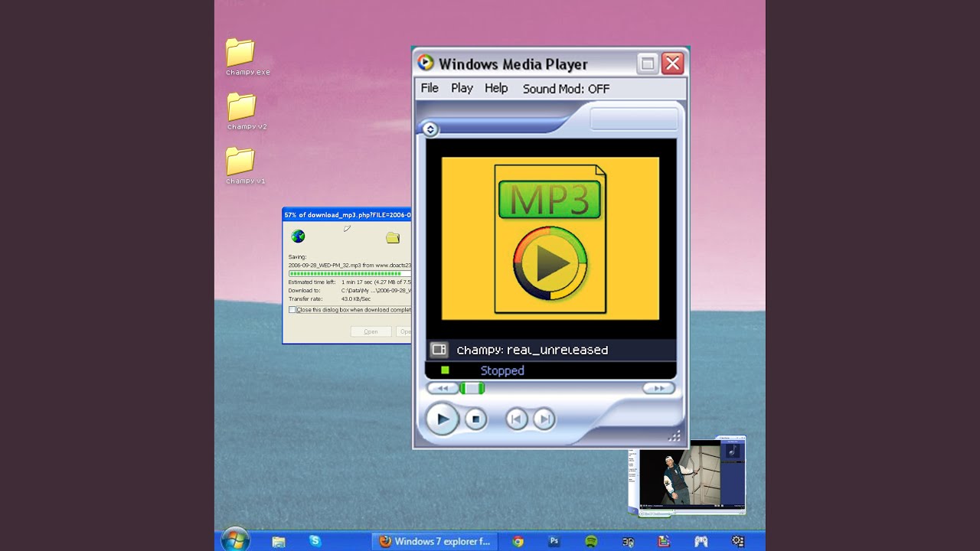This screenshot has height=551, width=980.
Task: Click the Open button in download dialog
Action: point(371,331)
